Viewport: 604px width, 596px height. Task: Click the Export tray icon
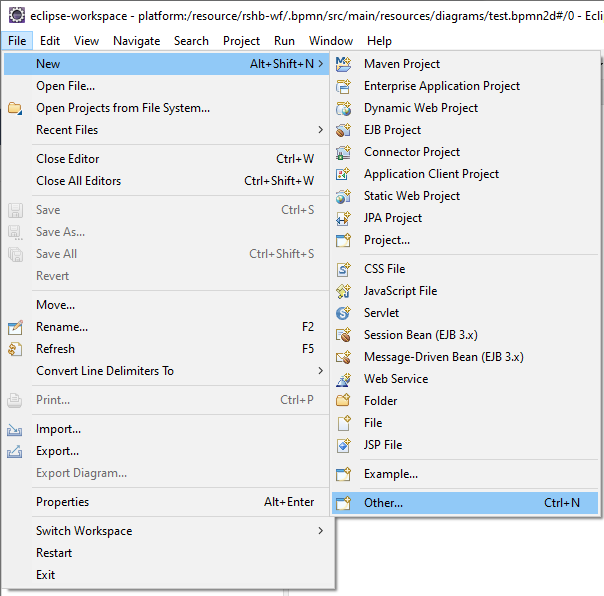15,451
